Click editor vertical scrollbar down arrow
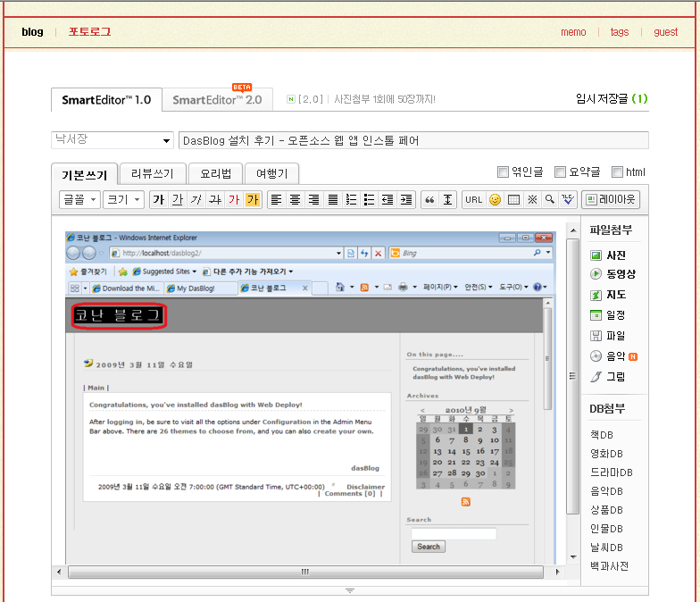Image resolution: width=700 pixels, height=602 pixels. tap(573, 557)
